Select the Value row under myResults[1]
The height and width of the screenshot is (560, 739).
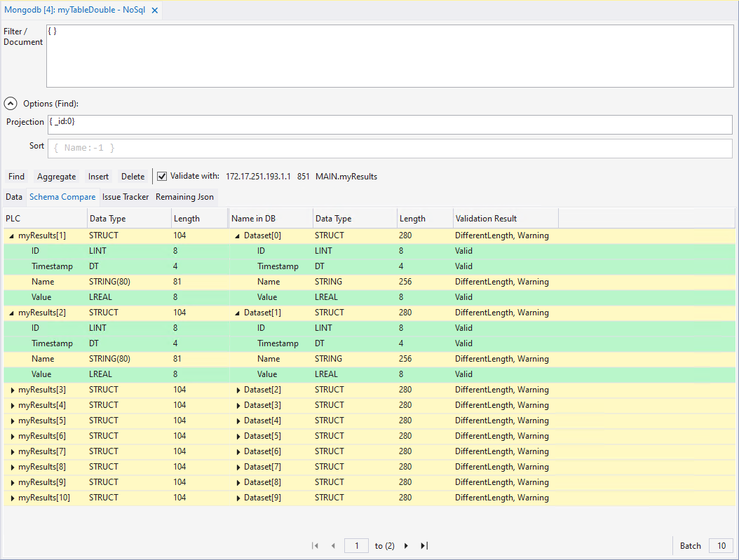369,297
